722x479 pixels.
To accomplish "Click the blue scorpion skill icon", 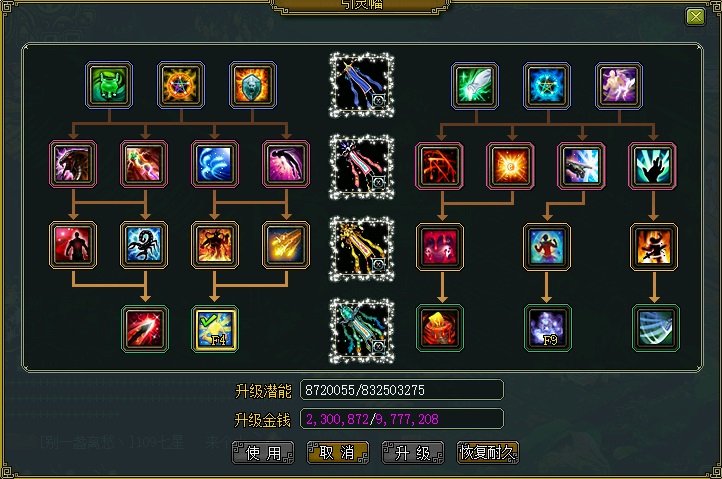I will pyautogui.click(x=144, y=245).
